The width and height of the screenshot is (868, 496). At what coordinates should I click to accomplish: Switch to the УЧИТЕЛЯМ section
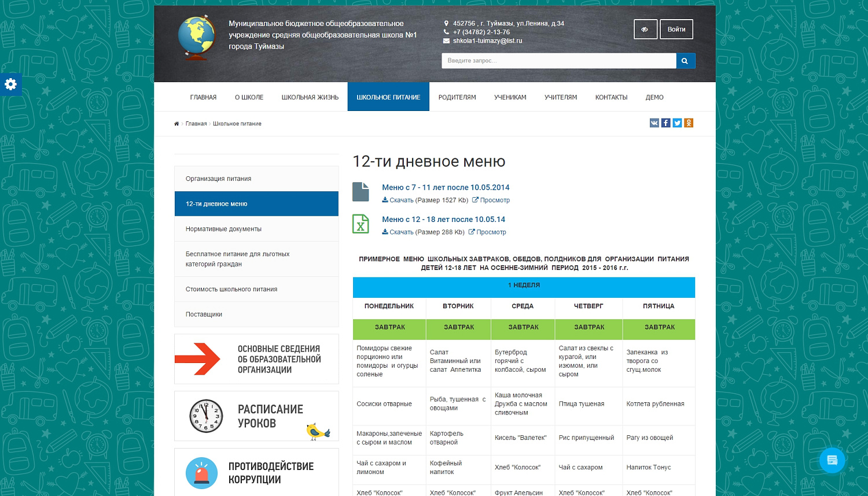(x=560, y=97)
